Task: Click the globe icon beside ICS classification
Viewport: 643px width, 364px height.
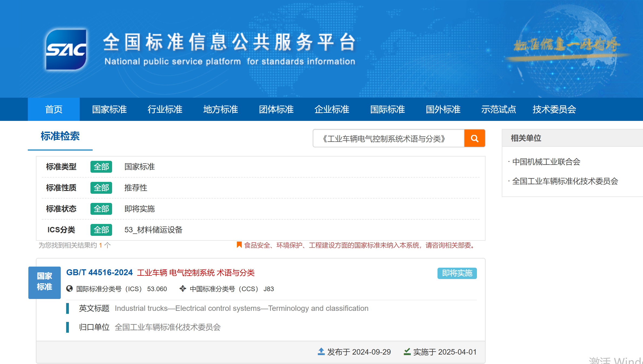Action: tap(69, 289)
